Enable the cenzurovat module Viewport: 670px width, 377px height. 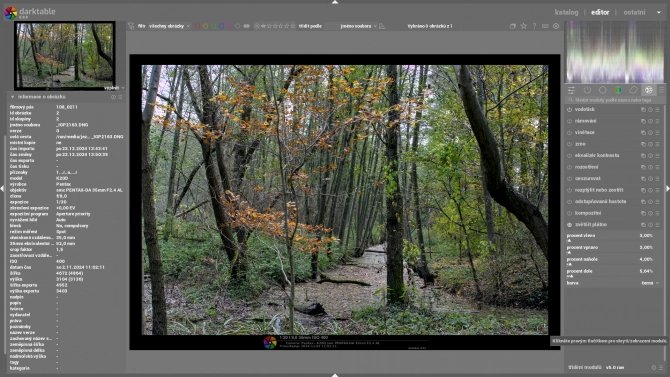coord(570,179)
